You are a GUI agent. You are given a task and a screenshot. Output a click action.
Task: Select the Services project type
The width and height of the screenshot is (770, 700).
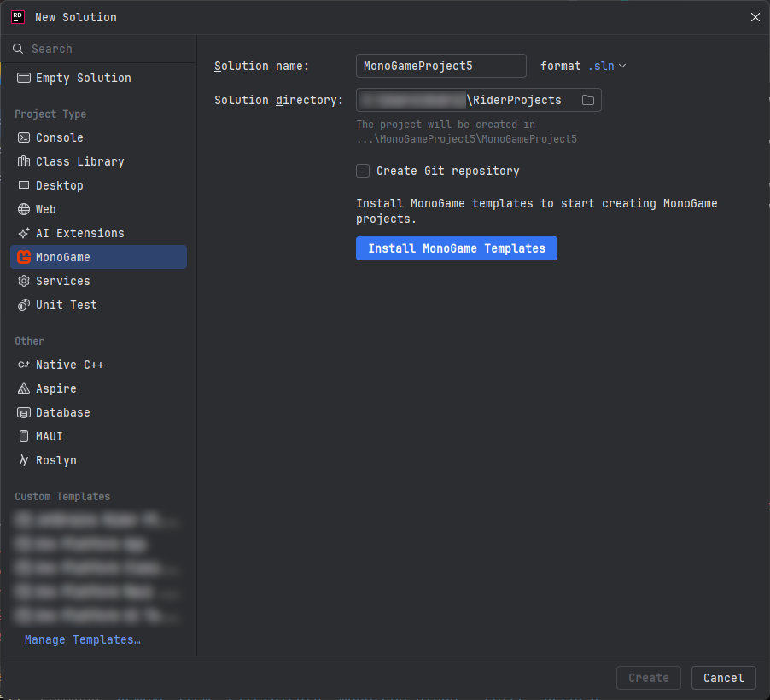pyautogui.click(x=64, y=281)
